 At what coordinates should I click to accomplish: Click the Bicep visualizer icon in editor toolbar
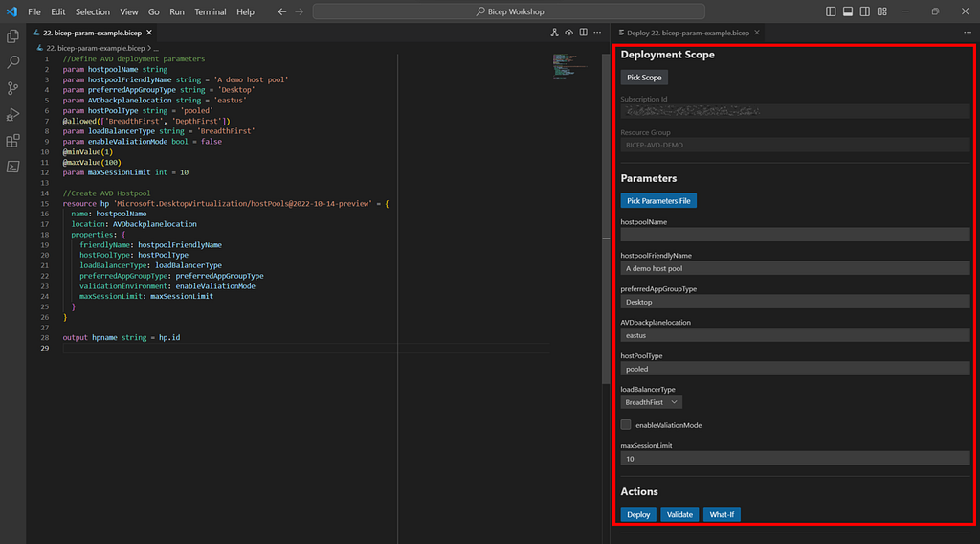click(554, 33)
